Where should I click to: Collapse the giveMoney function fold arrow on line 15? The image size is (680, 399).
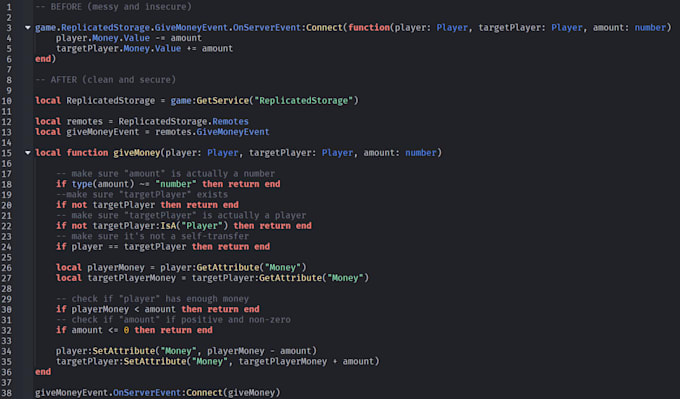[28, 153]
